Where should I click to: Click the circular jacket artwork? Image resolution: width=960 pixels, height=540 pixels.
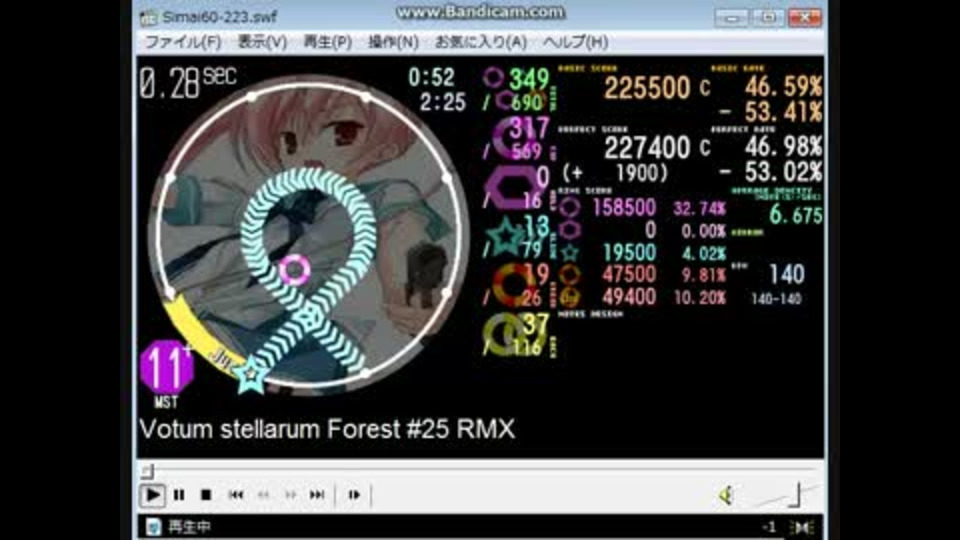pos(308,234)
